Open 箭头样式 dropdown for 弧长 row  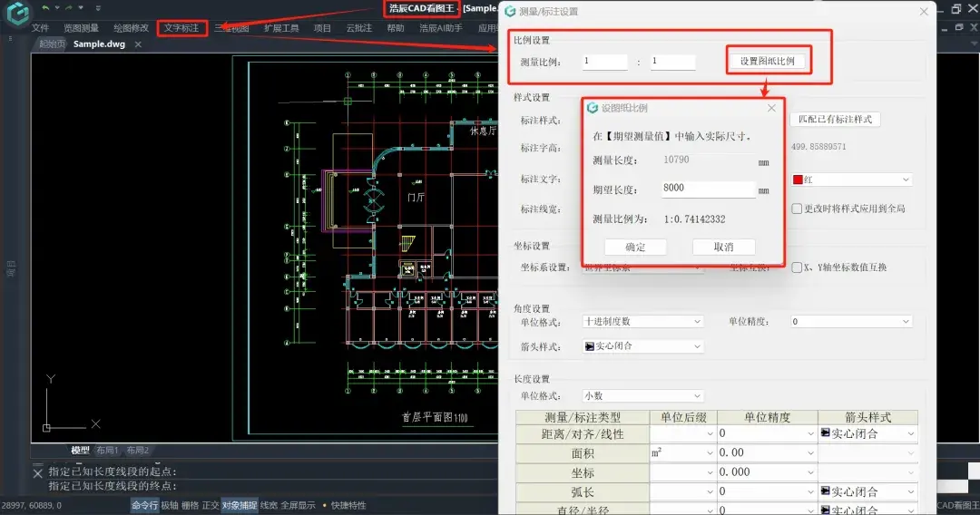click(867, 492)
